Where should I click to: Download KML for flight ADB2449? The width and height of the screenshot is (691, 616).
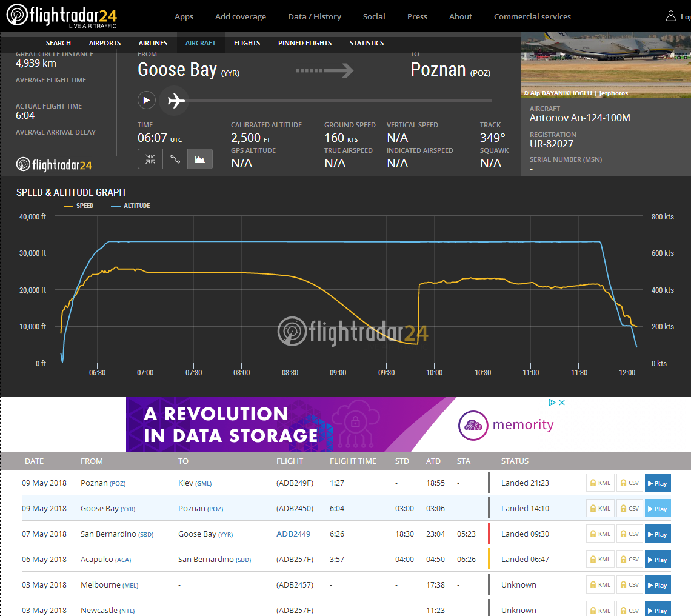(x=600, y=534)
